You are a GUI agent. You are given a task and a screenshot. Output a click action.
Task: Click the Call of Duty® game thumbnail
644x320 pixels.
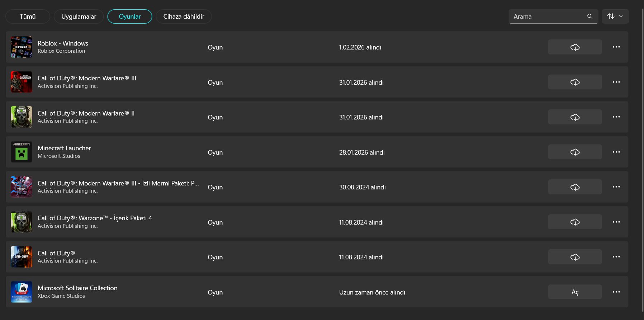coord(22,257)
